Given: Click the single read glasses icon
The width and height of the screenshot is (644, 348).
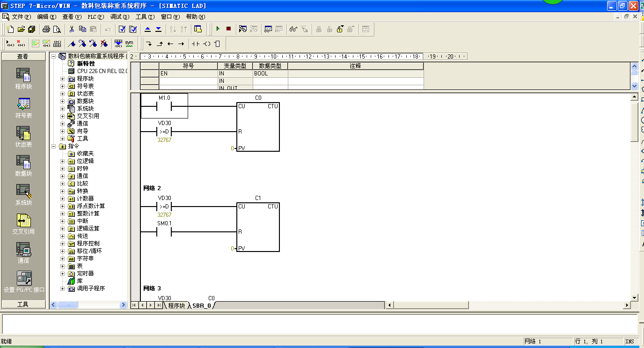Looking at the screenshot, I should coord(293,29).
